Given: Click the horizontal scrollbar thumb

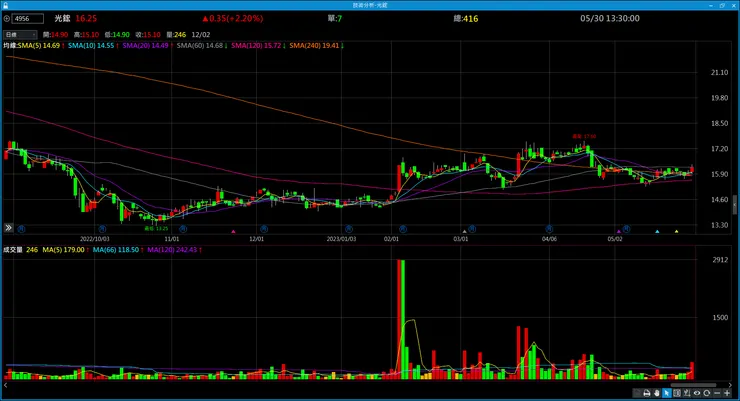Looking at the screenshot, I should point(693,385).
